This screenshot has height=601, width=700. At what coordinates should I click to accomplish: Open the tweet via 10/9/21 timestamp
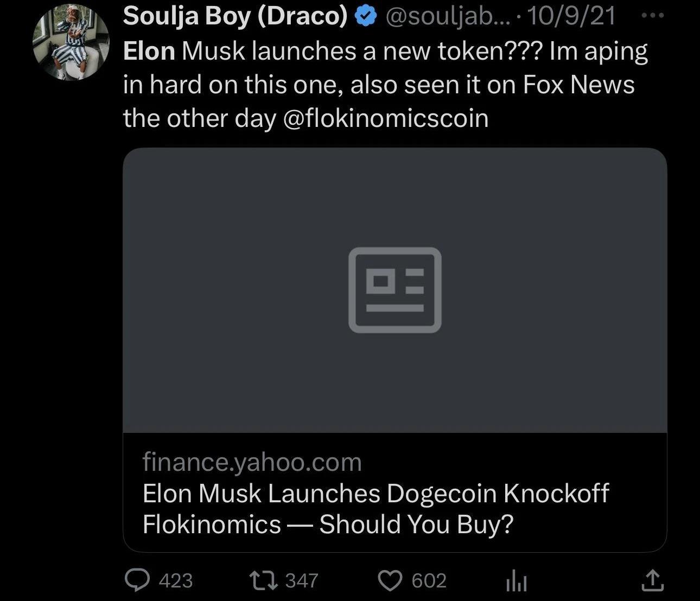click(571, 17)
